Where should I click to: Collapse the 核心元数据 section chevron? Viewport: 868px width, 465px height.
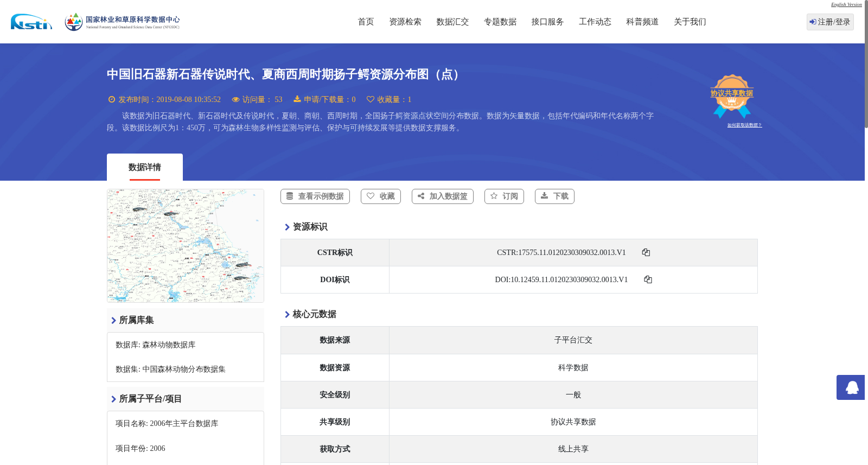point(287,315)
